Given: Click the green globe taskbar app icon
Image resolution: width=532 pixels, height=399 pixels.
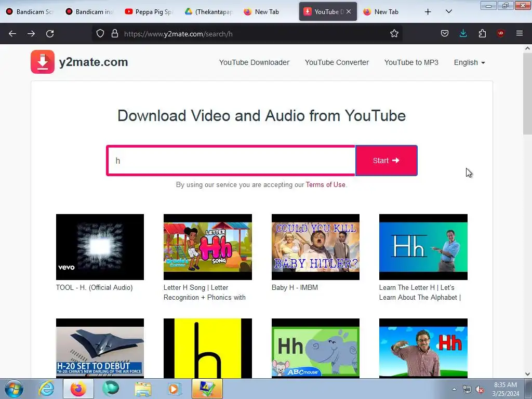Looking at the screenshot, I should 111,389.
